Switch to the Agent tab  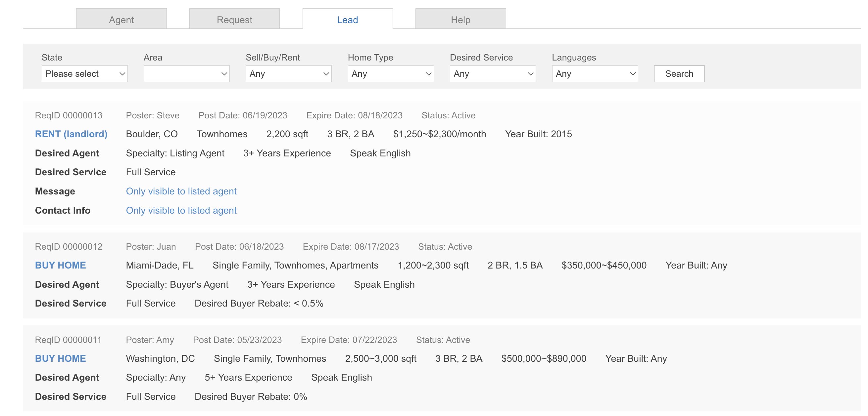click(x=121, y=20)
